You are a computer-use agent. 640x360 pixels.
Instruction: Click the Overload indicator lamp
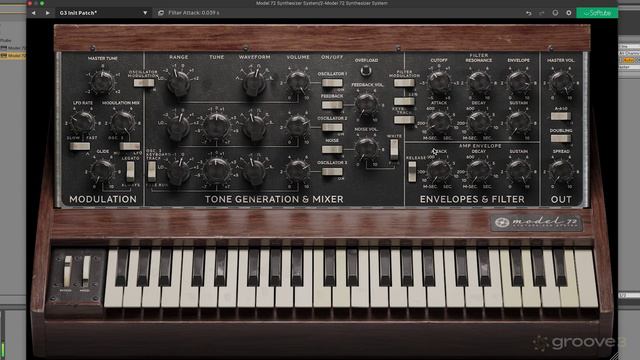point(366,71)
